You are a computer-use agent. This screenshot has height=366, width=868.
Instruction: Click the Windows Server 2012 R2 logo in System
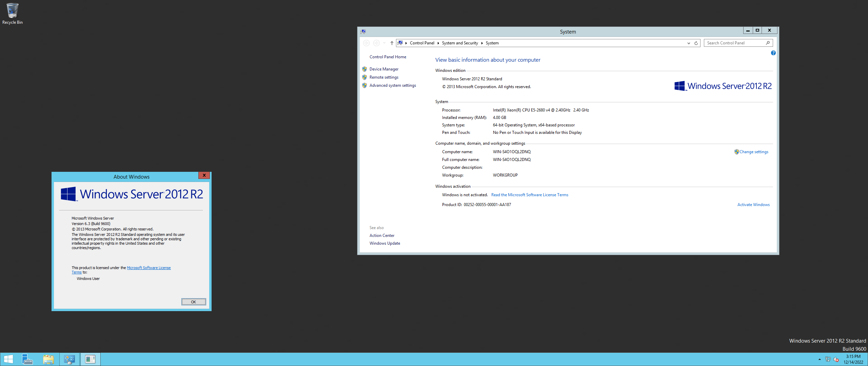click(723, 86)
